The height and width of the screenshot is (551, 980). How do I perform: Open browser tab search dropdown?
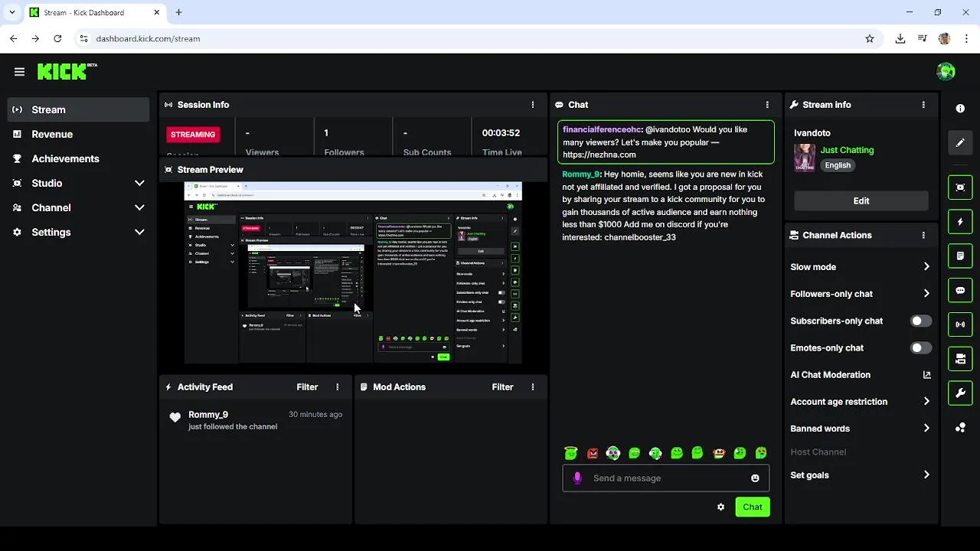point(12,12)
